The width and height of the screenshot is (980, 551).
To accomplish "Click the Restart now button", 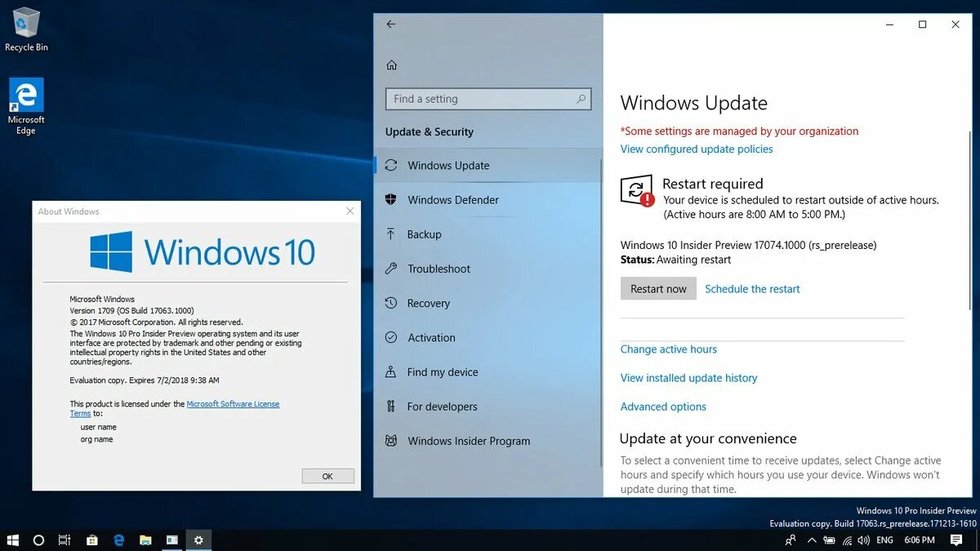I will (x=658, y=288).
